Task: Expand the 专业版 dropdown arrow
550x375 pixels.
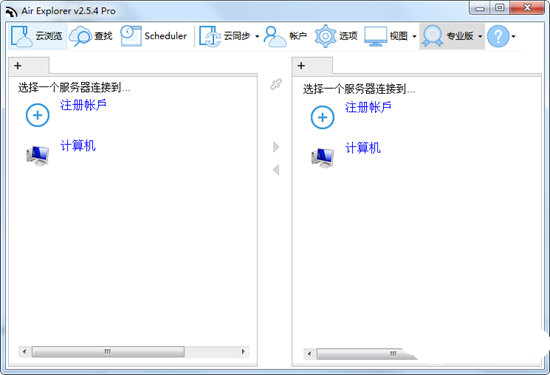Action: pos(480,36)
